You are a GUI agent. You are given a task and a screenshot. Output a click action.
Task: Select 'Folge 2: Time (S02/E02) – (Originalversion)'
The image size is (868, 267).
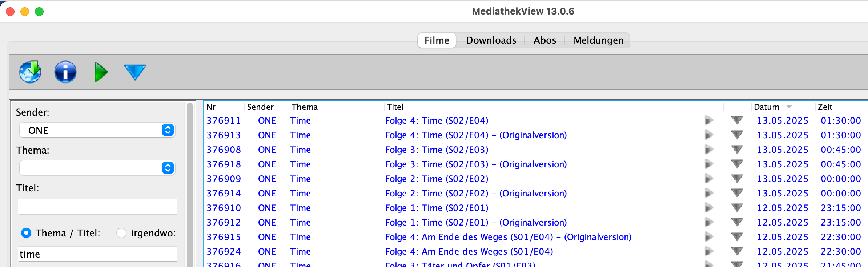coord(476,193)
